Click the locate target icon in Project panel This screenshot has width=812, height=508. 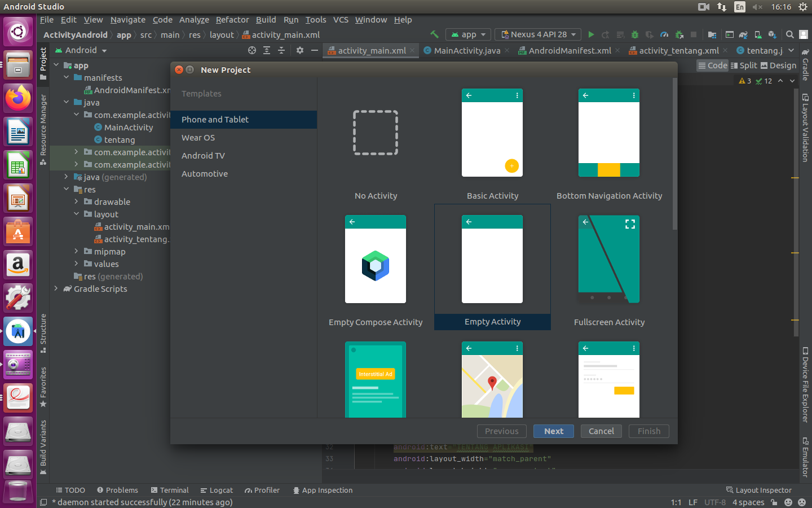(x=252, y=50)
